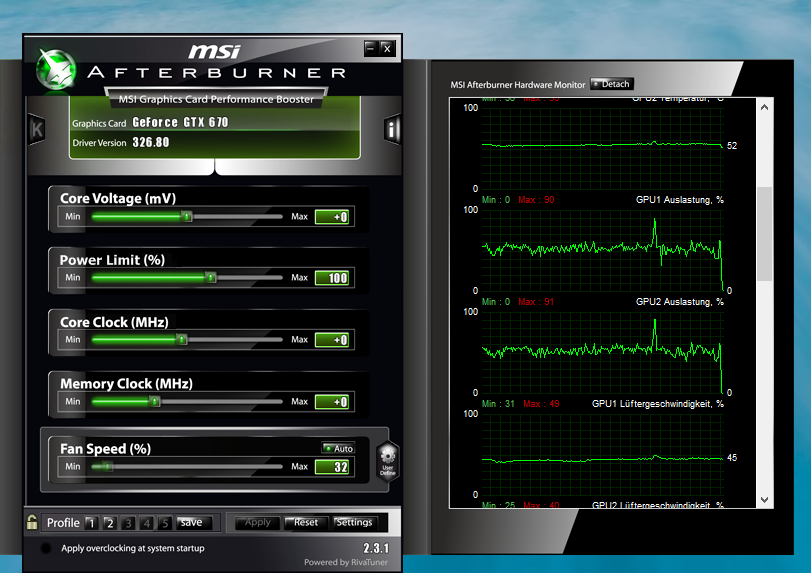This screenshot has height=573, width=811.
Task: Click the Powered by RivaTuner text
Action: [346, 562]
